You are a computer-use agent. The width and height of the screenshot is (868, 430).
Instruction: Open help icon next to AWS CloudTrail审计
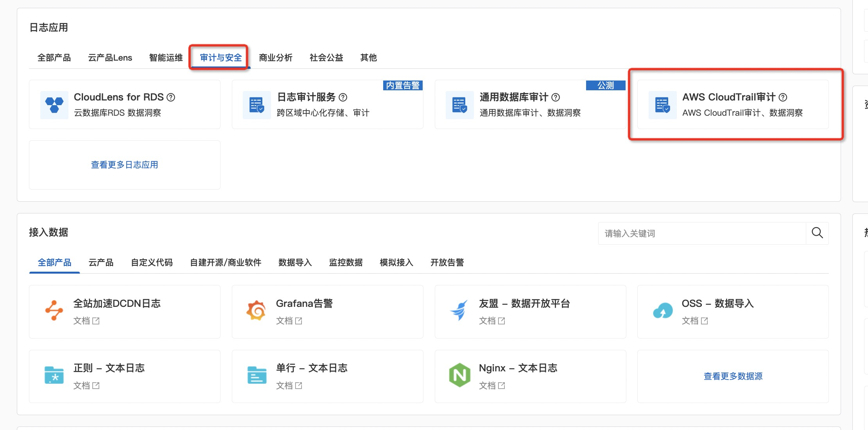point(783,97)
